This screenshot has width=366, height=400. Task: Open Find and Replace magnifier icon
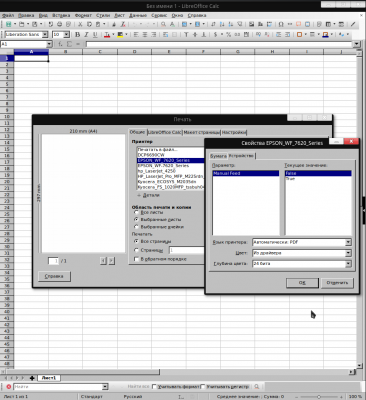tap(163, 24)
